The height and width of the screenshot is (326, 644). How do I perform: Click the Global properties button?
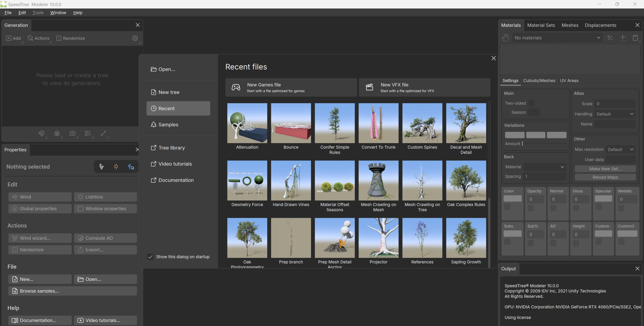pyautogui.click(x=40, y=209)
